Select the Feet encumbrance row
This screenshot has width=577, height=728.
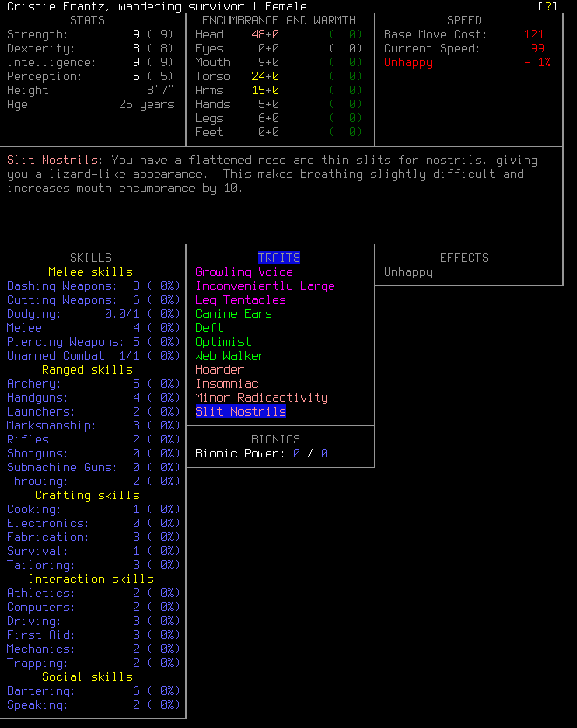pyautogui.click(x=278, y=133)
